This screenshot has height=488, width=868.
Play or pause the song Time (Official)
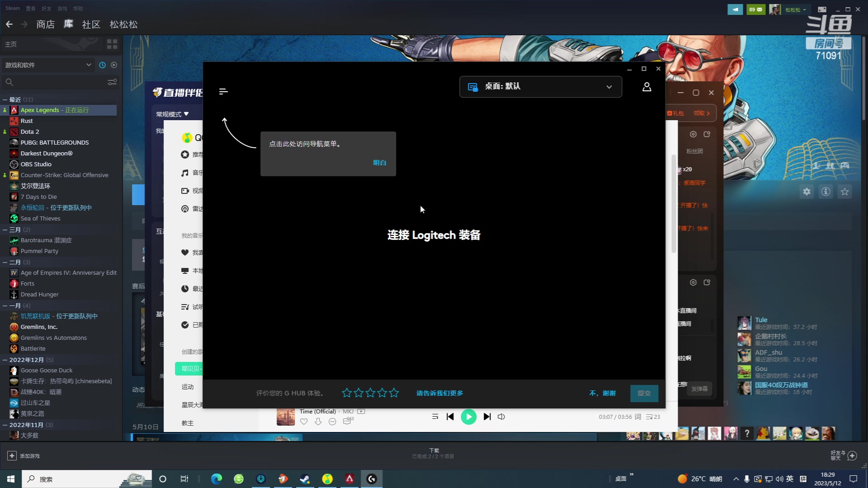(468, 417)
